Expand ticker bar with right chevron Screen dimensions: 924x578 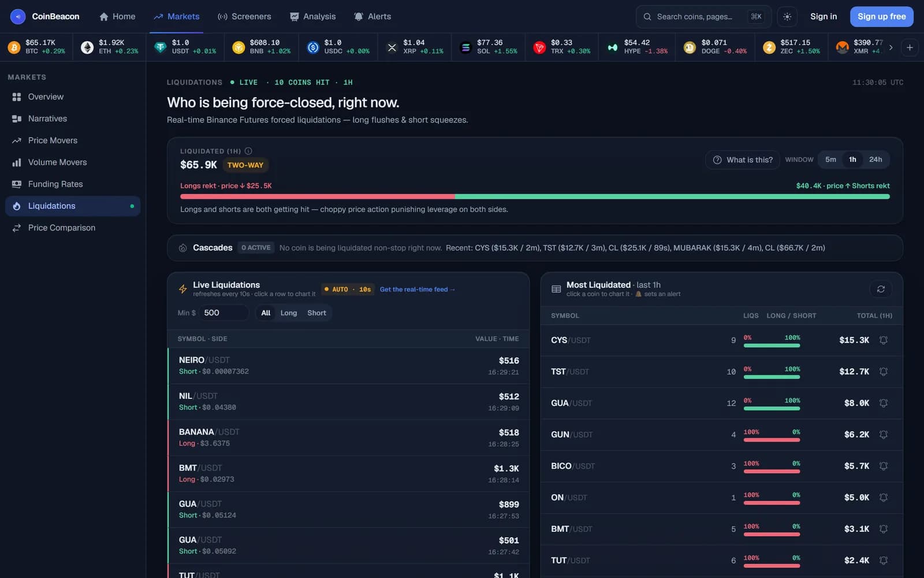tap(891, 47)
